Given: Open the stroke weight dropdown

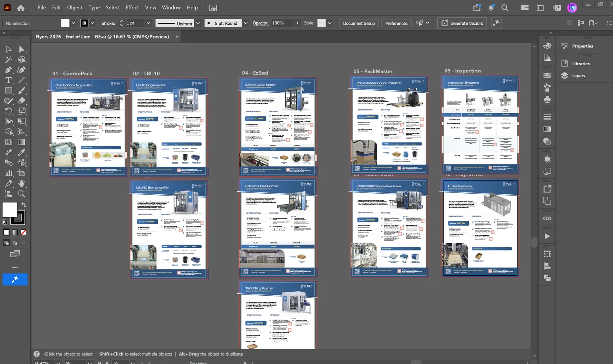Looking at the screenshot, I should click(148, 23).
